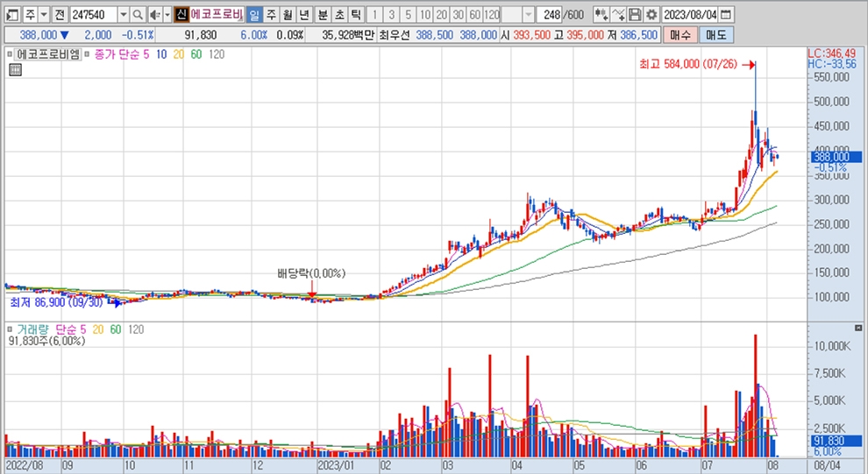
Task: Click the blue 10 price MA legend
Action: click(161, 54)
